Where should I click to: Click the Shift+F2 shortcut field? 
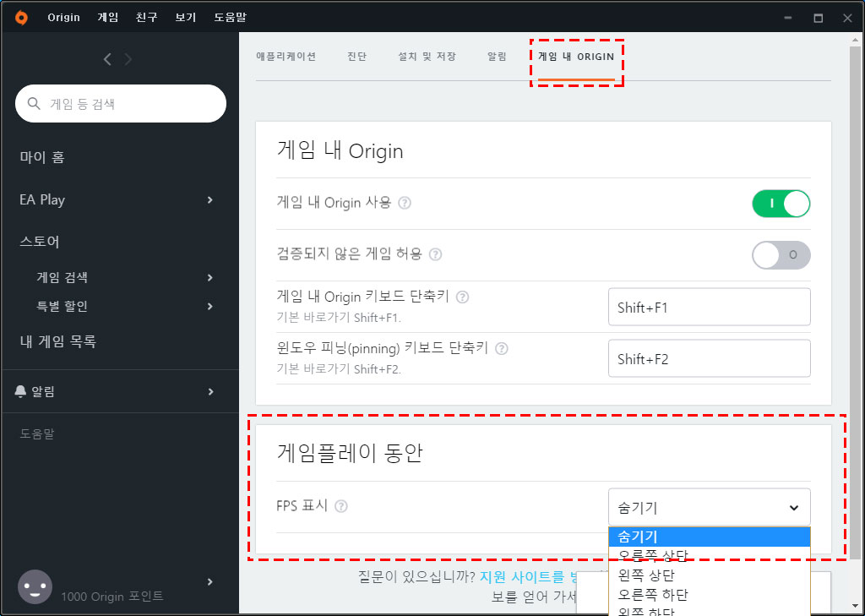click(x=710, y=358)
